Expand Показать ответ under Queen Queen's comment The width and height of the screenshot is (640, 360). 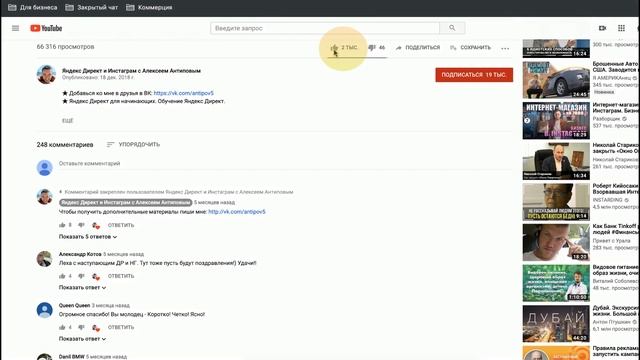click(82, 339)
